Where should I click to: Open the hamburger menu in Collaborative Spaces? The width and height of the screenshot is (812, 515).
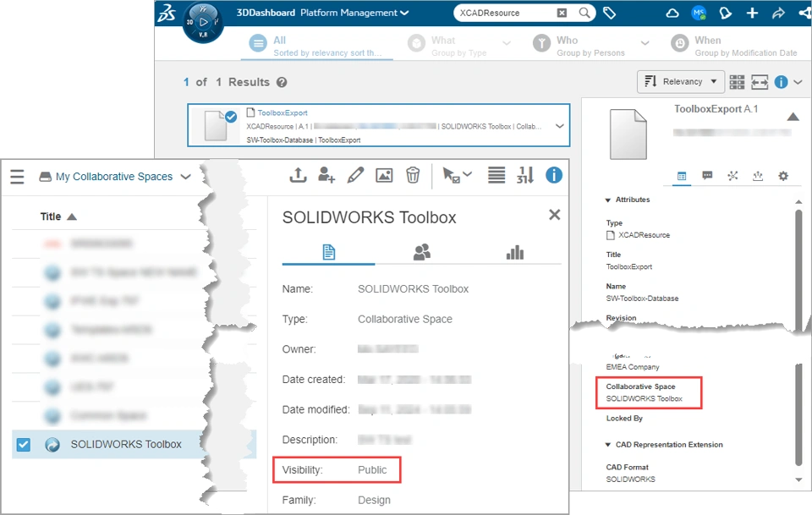(17, 177)
